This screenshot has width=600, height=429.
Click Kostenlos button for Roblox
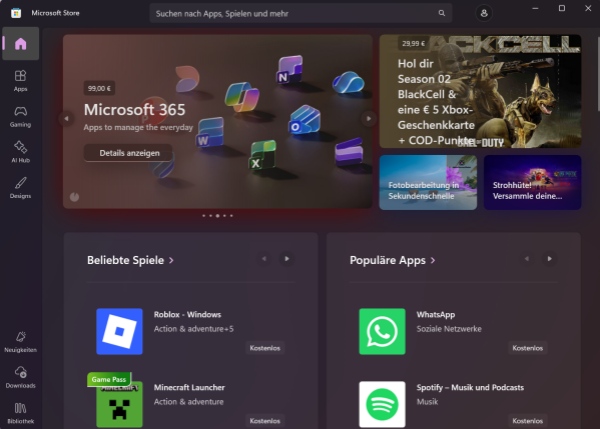pos(265,348)
